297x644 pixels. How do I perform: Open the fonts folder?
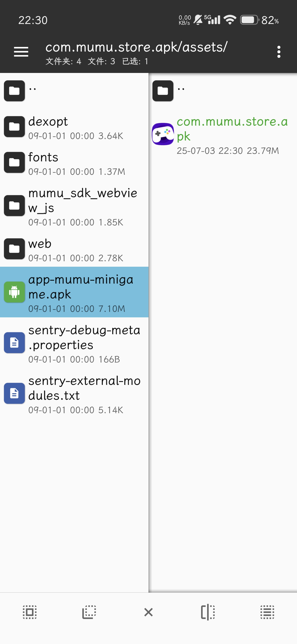pos(75,162)
